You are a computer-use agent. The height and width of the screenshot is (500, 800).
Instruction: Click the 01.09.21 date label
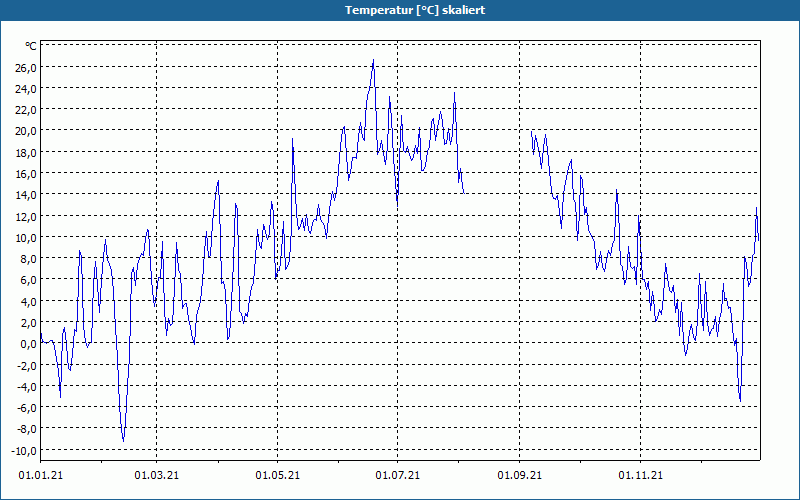(x=519, y=476)
